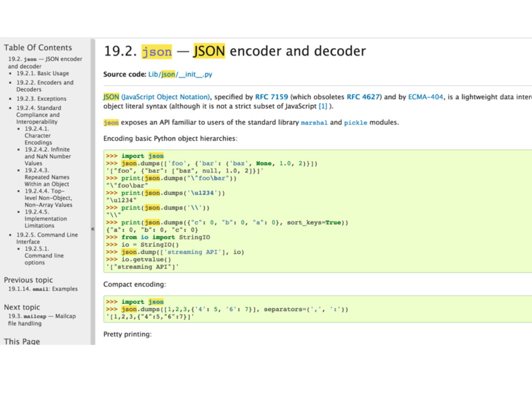Click the ECMA-404 specification link

426,97
